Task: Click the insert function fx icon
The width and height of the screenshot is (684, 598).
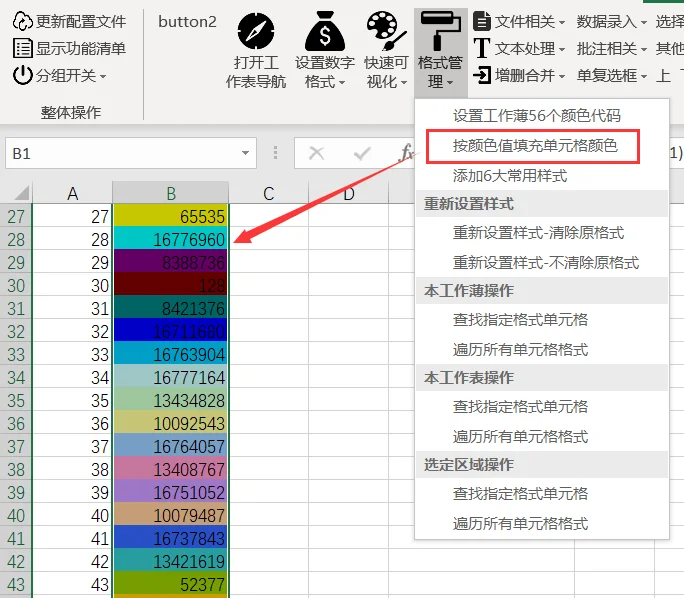Action: point(406,153)
